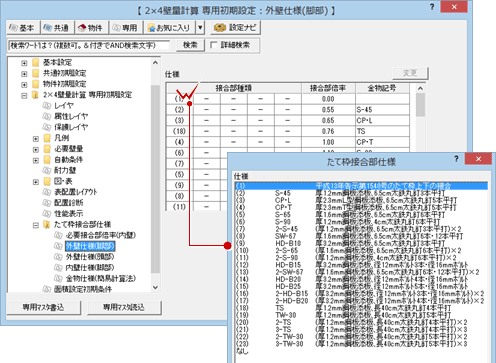This screenshot has height=363, width=496.
Task: Switch to the 物件 tab
Action: click(91, 28)
